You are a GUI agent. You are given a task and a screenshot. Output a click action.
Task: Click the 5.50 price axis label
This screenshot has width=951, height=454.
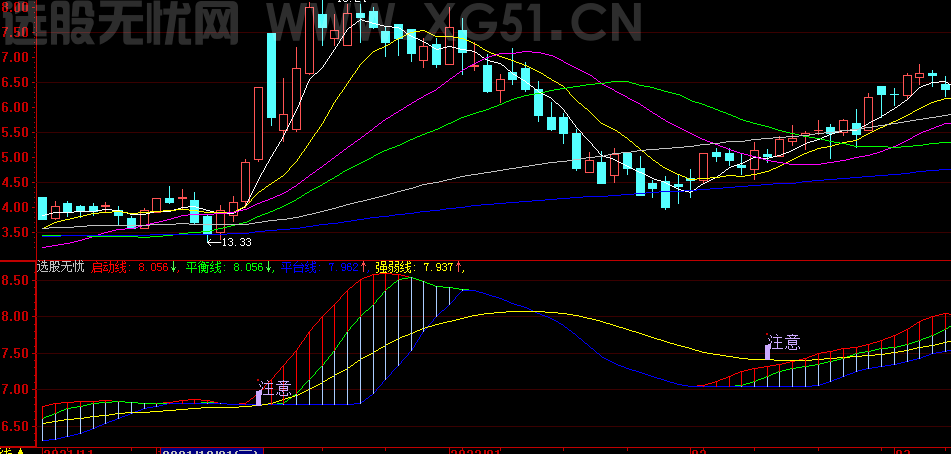pyautogui.click(x=15, y=133)
